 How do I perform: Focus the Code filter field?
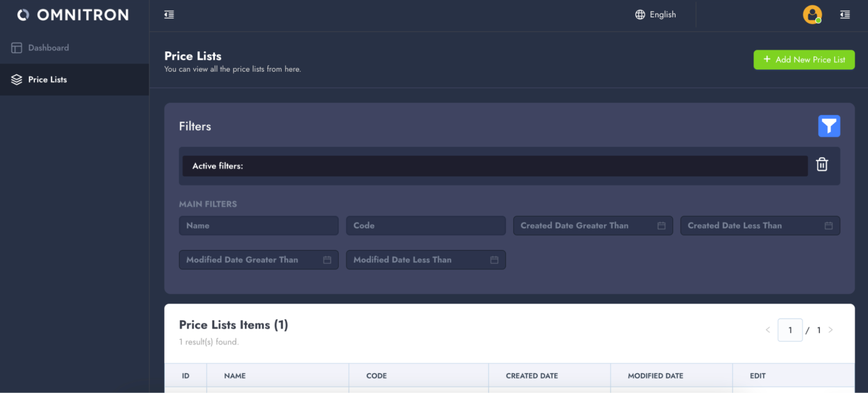pos(426,226)
